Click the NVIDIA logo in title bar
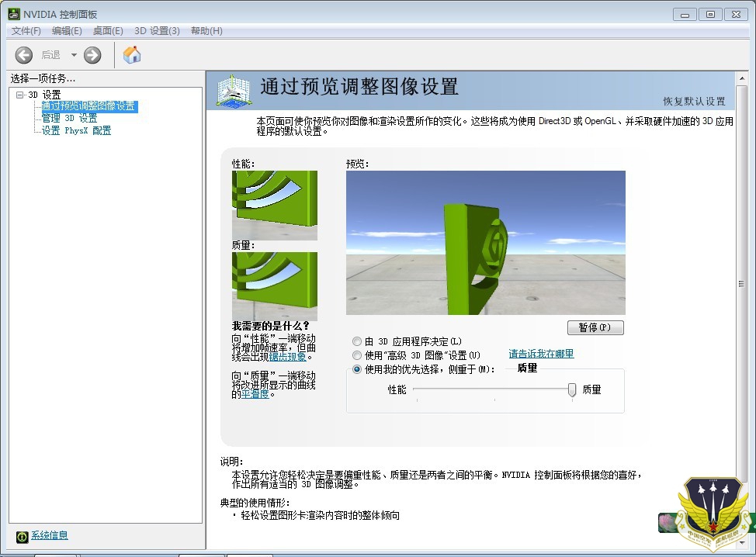The width and height of the screenshot is (756, 557). (13, 15)
